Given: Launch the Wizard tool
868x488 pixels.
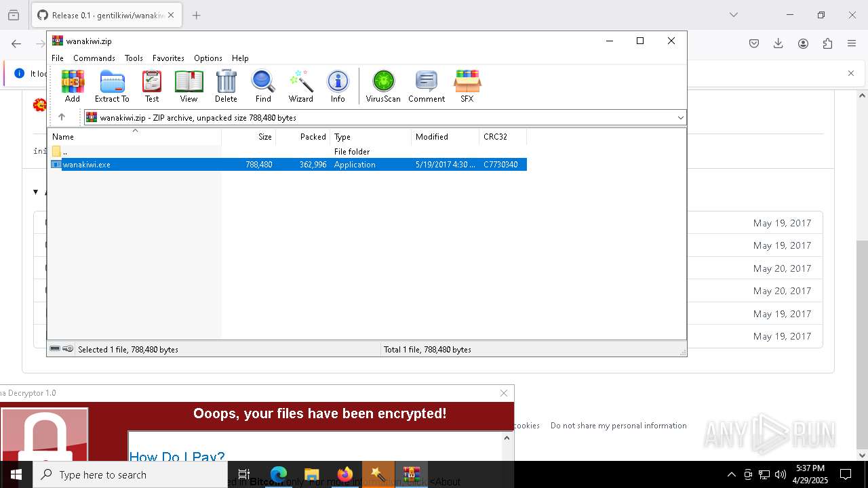Looking at the screenshot, I should pyautogui.click(x=300, y=86).
